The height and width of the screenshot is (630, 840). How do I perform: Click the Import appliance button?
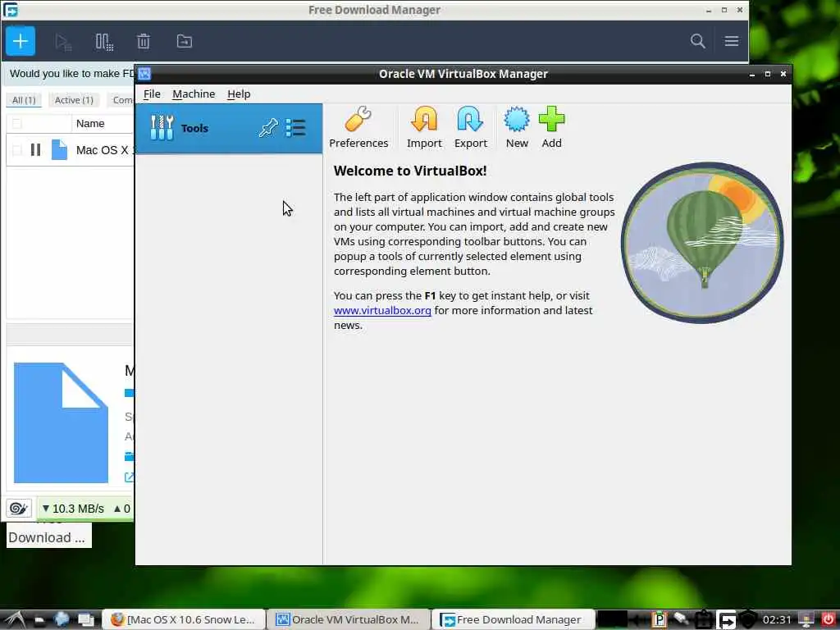[x=424, y=127]
